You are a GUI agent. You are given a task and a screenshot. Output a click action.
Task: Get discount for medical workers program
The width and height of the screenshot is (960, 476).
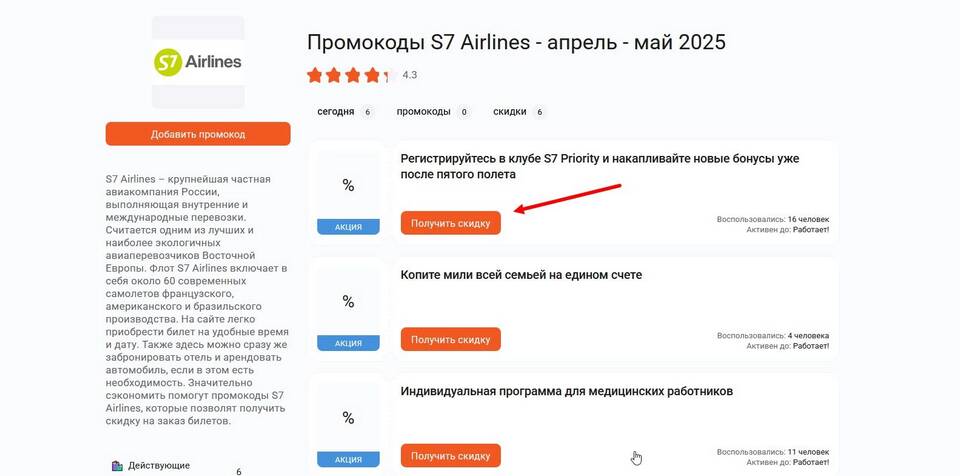[451, 456]
